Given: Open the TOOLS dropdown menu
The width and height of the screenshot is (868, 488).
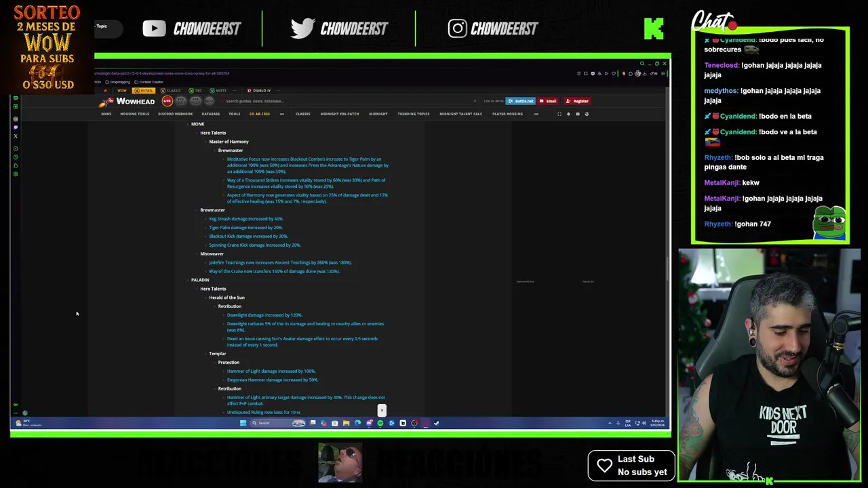Looking at the screenshot, I should click(234, 114).
